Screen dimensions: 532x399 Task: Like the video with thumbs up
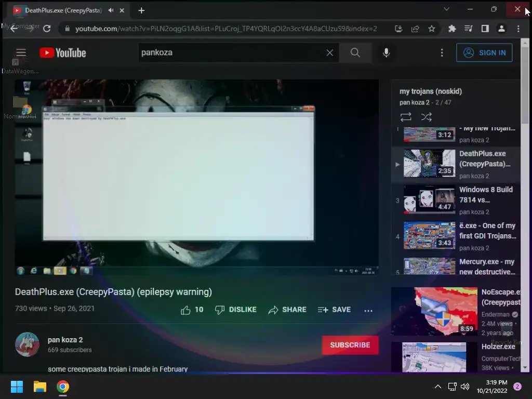coord(192,310)
